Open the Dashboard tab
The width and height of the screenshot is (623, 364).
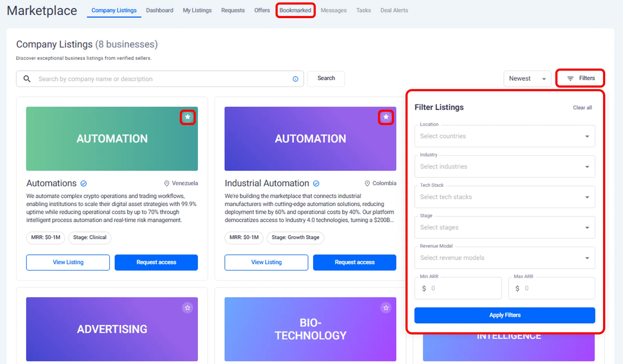(160, 10)
